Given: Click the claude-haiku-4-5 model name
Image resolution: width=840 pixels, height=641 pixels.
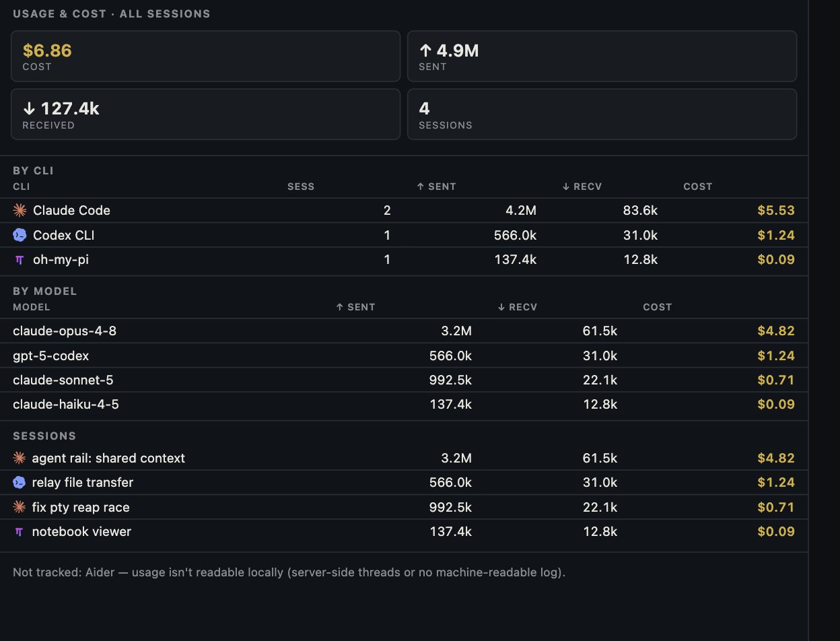Looking at the screenshot, I should tap(66, 404).
